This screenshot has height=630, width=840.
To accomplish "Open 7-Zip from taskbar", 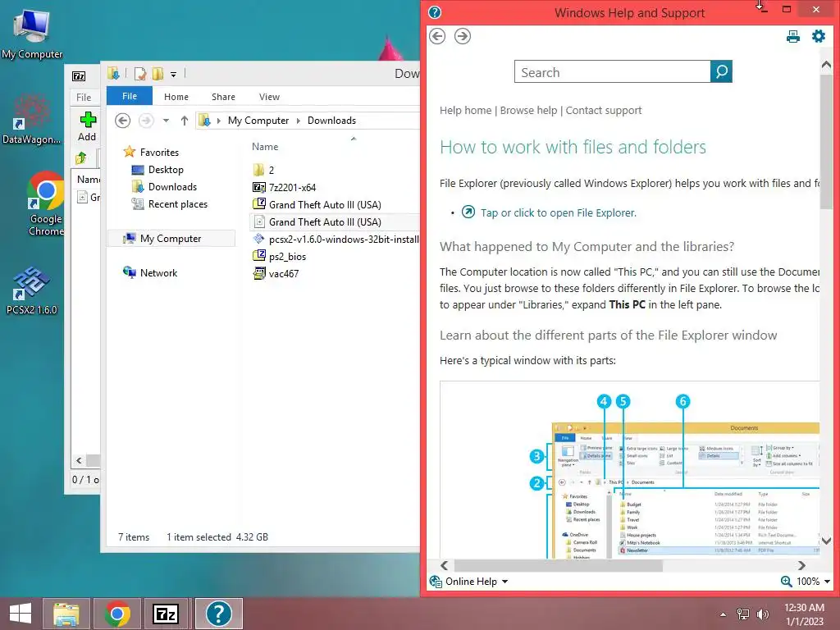I will 166,614.
